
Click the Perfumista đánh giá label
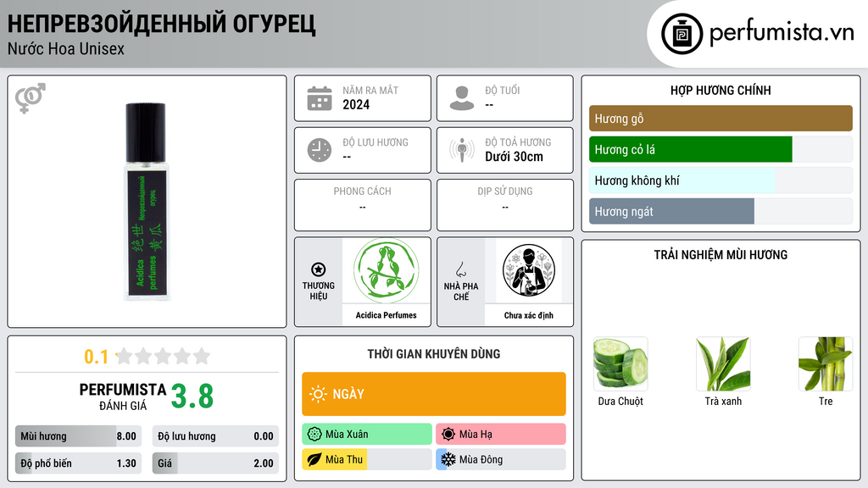click(x=123, y=396)
